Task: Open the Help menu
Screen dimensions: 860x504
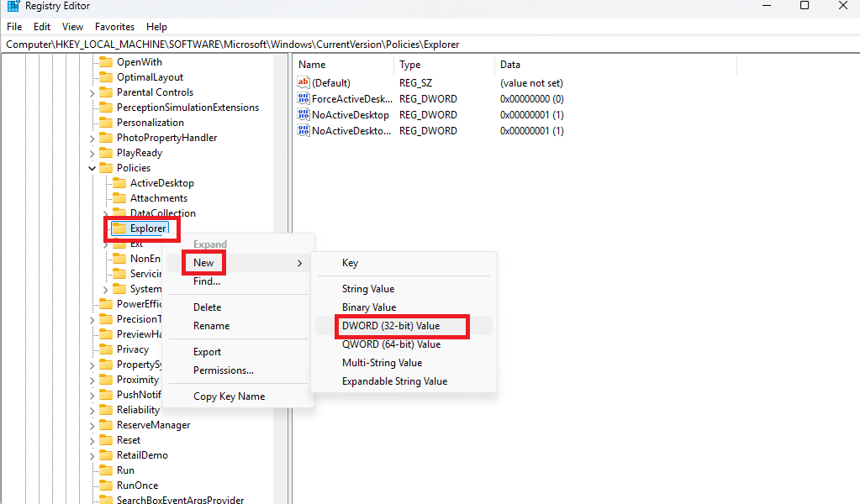Action: point(156,27)
